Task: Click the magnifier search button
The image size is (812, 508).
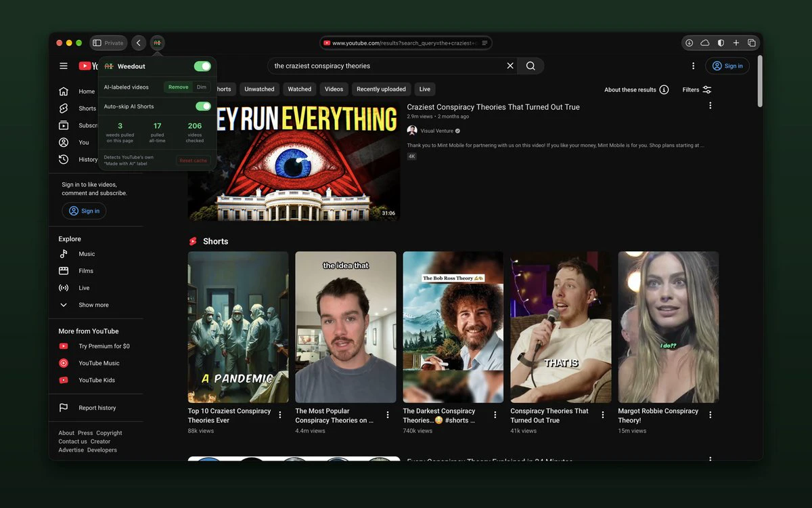Action: 531,66
